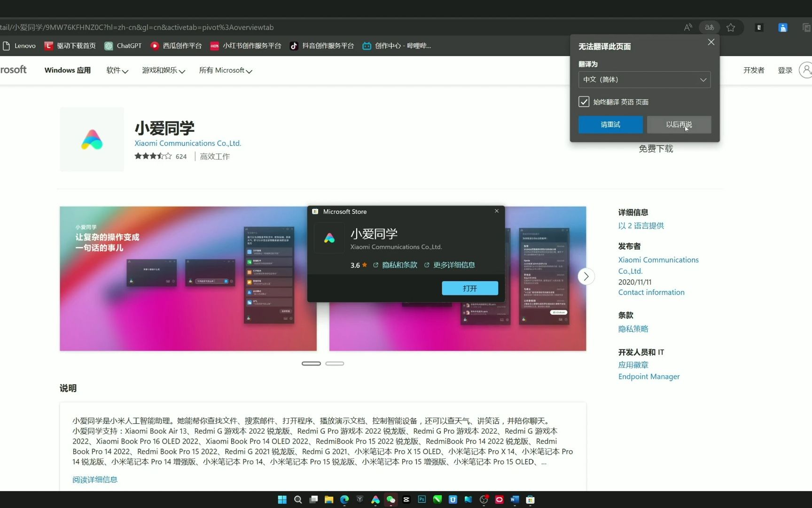Toggle 始终翻译 英语 页面 checkbox

tap(584, 102)
